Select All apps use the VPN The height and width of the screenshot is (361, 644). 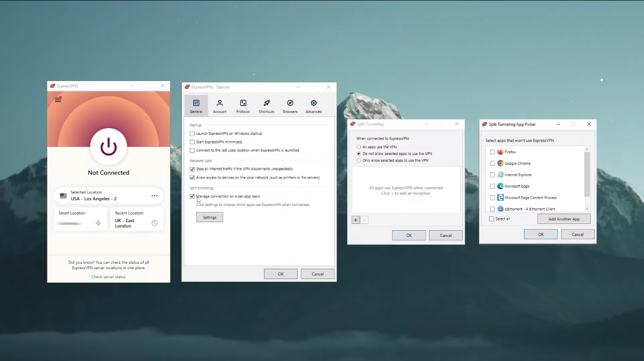(x=358, y=147)
